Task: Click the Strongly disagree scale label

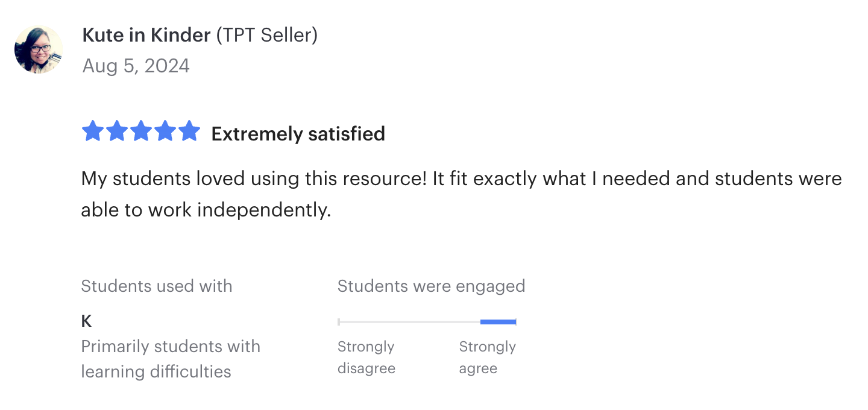Action: (366, 358)
